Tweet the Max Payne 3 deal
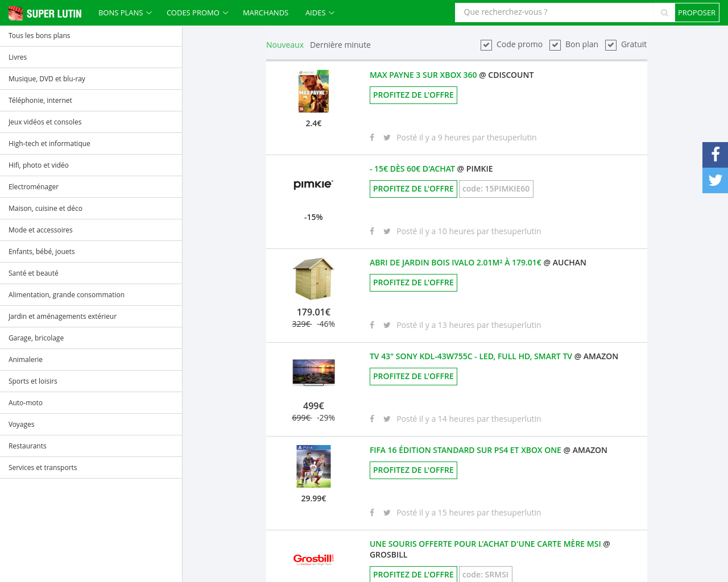This screenshot has height=582, width=728. [387, 138]
